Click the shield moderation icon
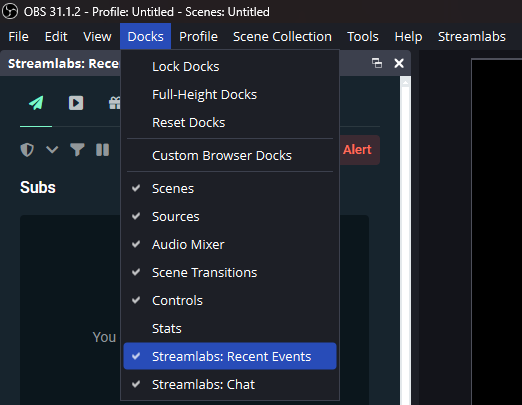The height and width of the screenshot is (405, 522). tap(27, 150)
